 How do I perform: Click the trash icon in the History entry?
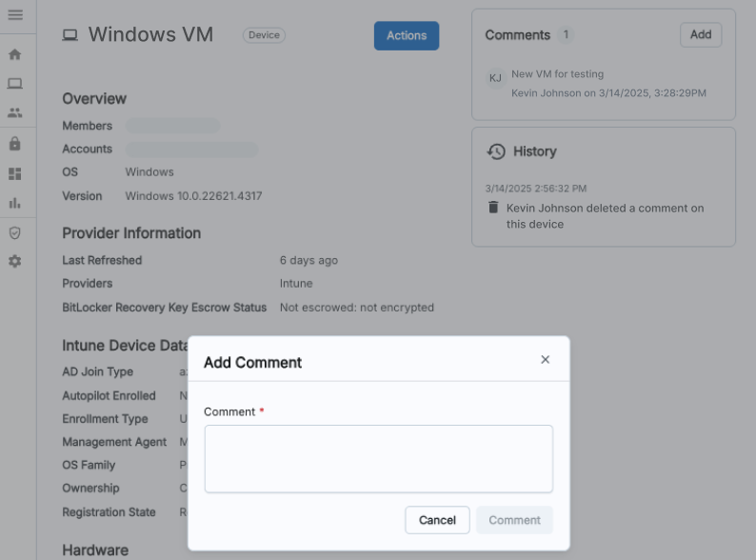point(493,208)
